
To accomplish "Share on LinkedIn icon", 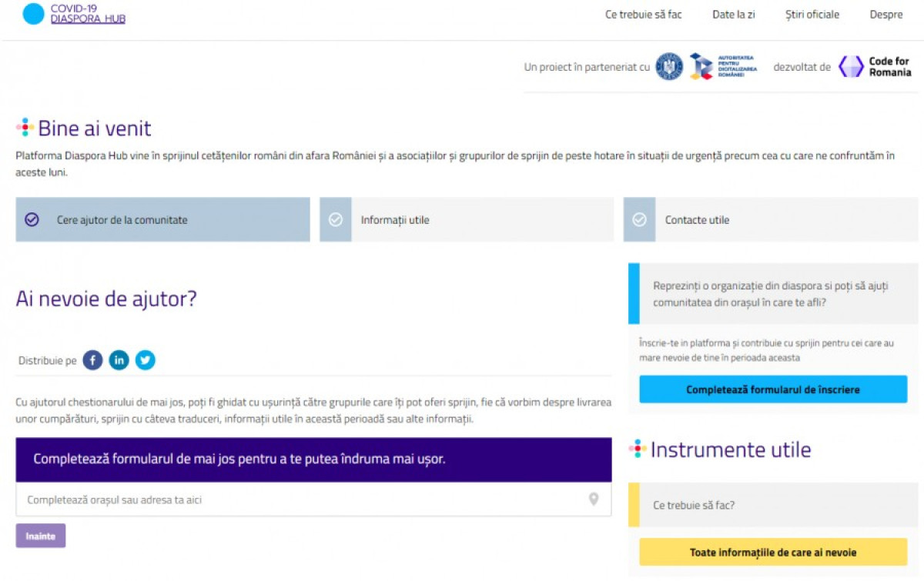I will pos(119,360).
